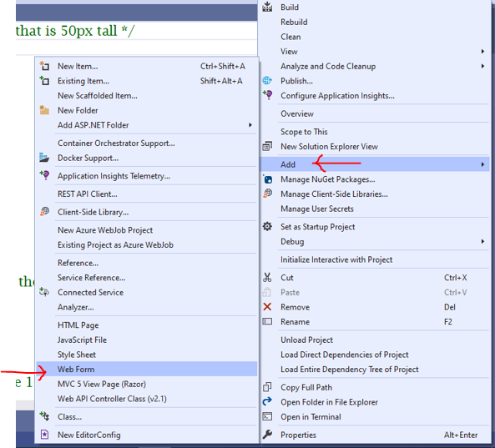Click the Class icon in Add submenu
Screen dimensions: 495x448
point(44,416)
